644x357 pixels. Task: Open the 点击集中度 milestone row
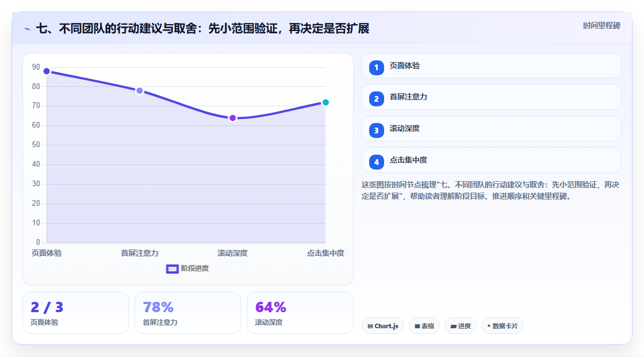491,160
